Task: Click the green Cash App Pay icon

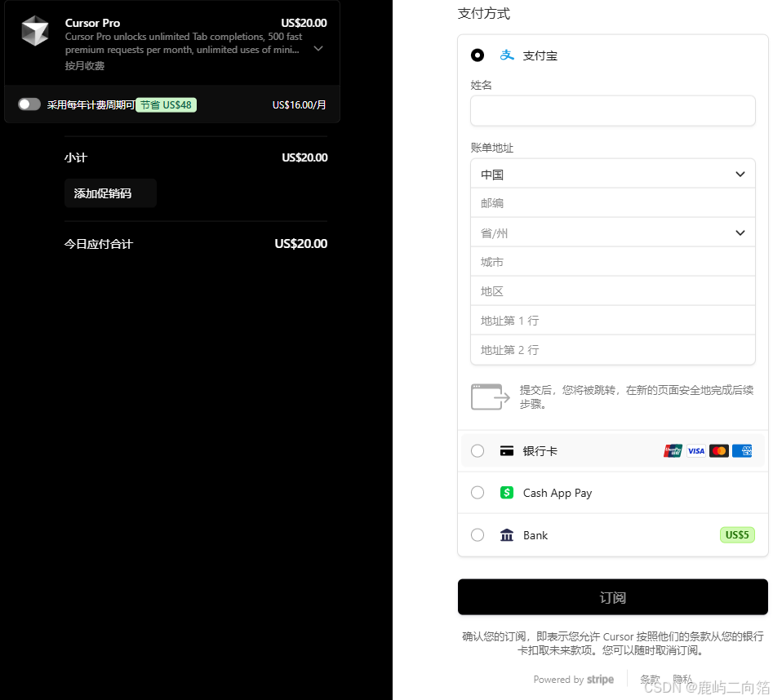Action: pyautogui.click(x=507, y=493)
